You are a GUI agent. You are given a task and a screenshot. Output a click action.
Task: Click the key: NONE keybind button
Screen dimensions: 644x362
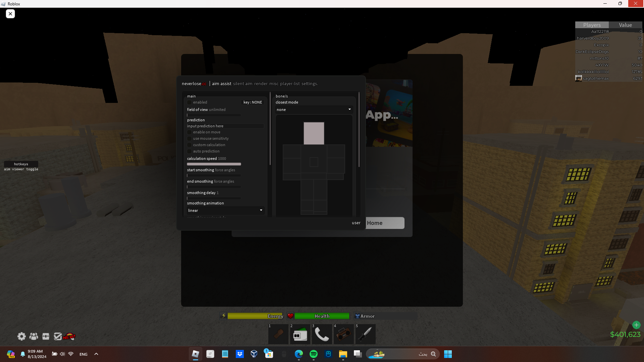tap(253, 103)
